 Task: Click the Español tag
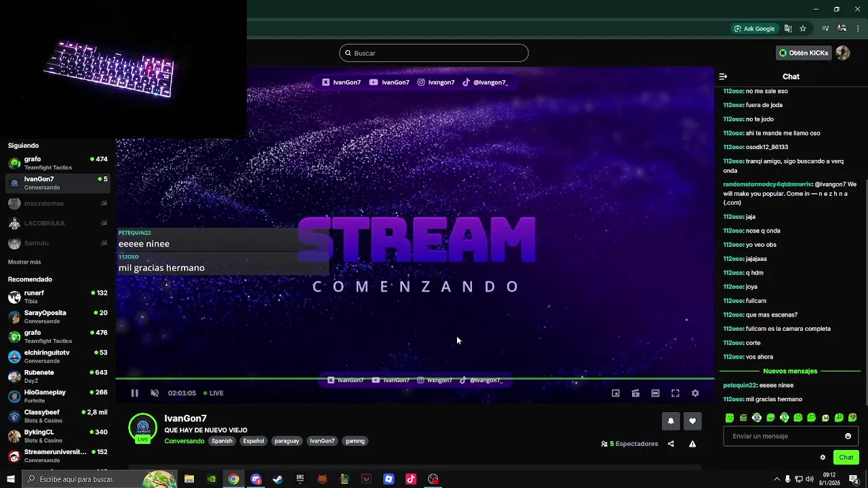pyautogui.click(x=254, y=441)
